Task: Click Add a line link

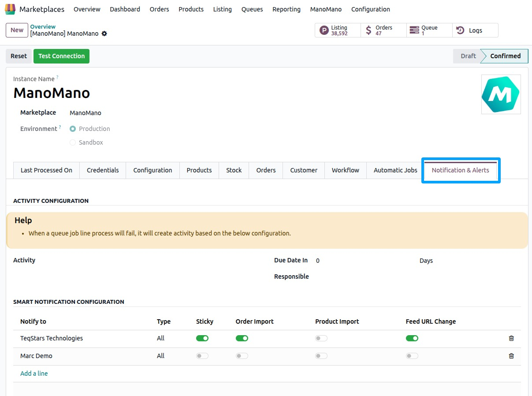Action: coord(34,374)
